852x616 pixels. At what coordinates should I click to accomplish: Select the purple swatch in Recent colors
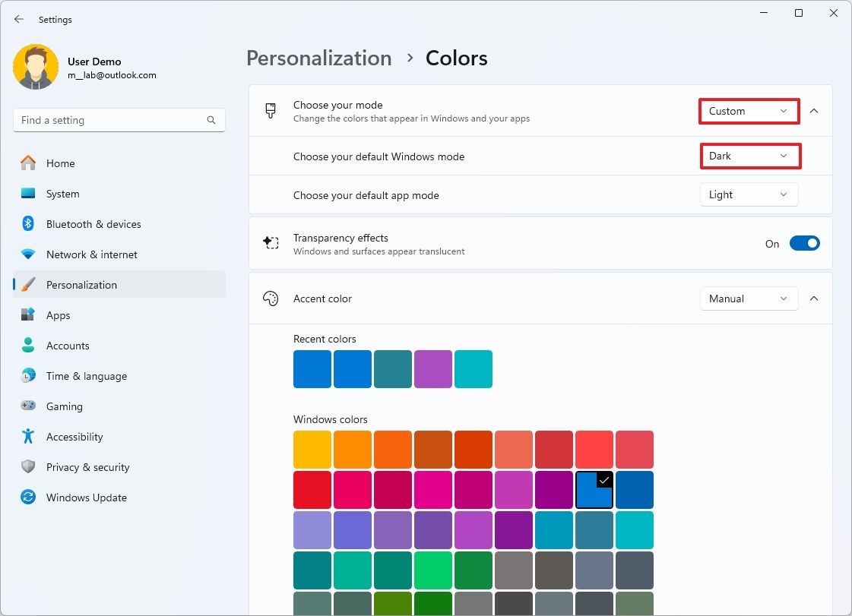(433, 369)
